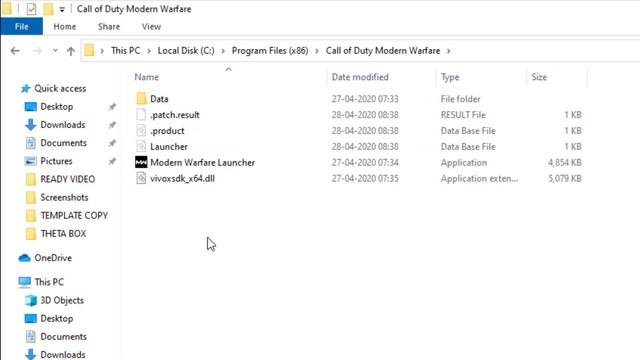Click the pin icon beside Desktop
Screen dimensions: 640x360
pos(112,107)
